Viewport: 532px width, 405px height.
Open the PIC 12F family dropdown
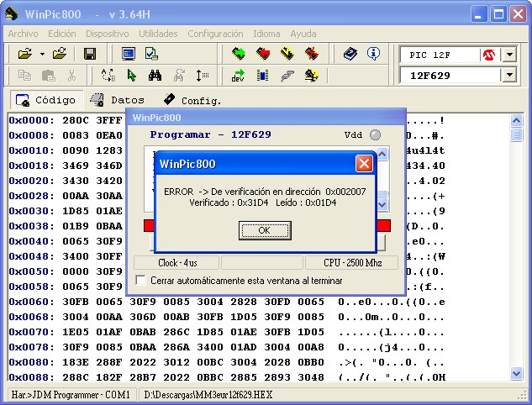pos(509,55)
